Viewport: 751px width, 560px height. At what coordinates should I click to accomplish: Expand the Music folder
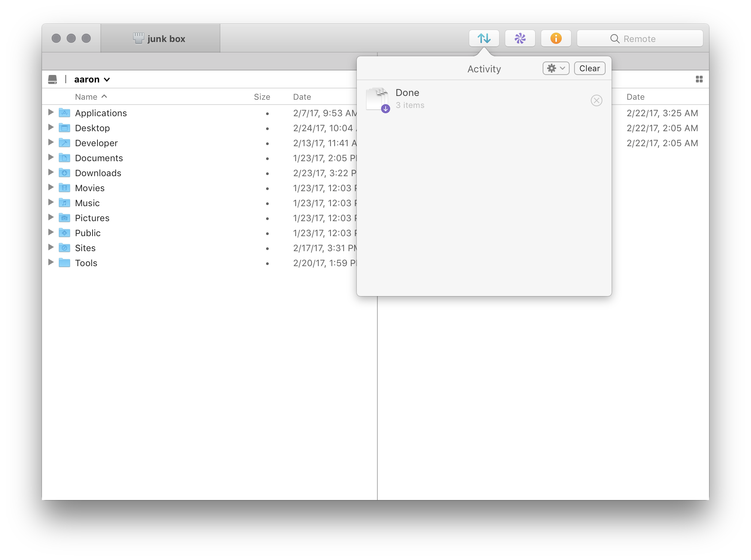pos(51,202)
